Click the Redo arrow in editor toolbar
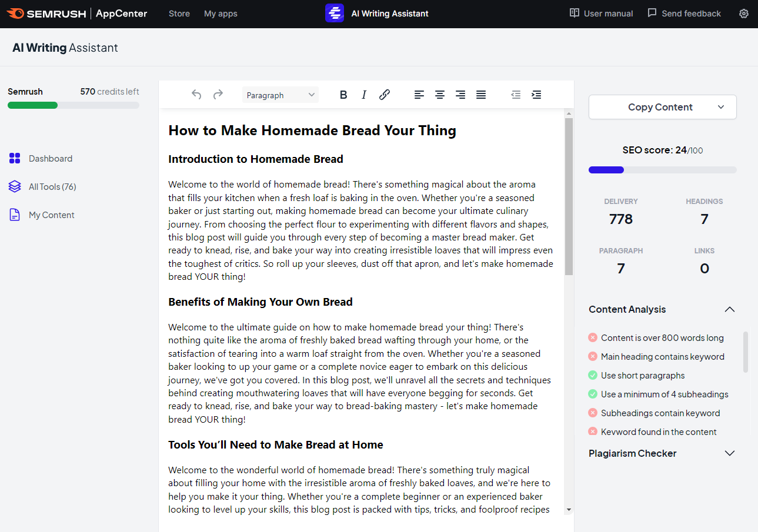This screenshot has width=758, height=532. pos(218,95)
